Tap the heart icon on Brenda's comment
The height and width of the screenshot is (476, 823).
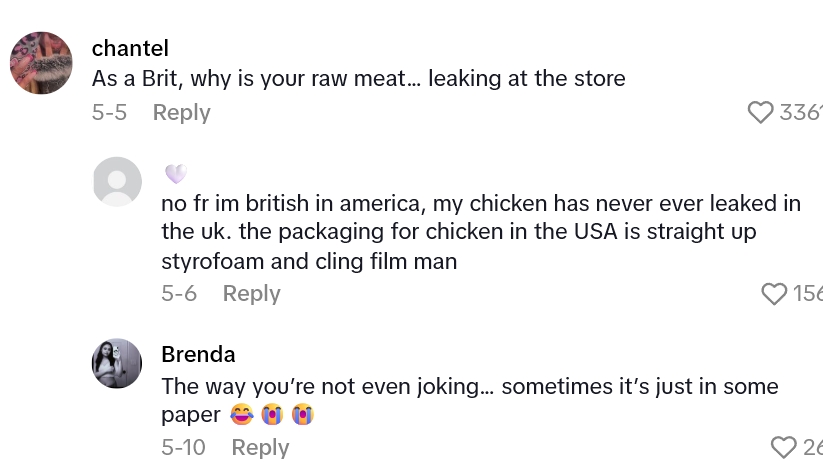(783, 447)
